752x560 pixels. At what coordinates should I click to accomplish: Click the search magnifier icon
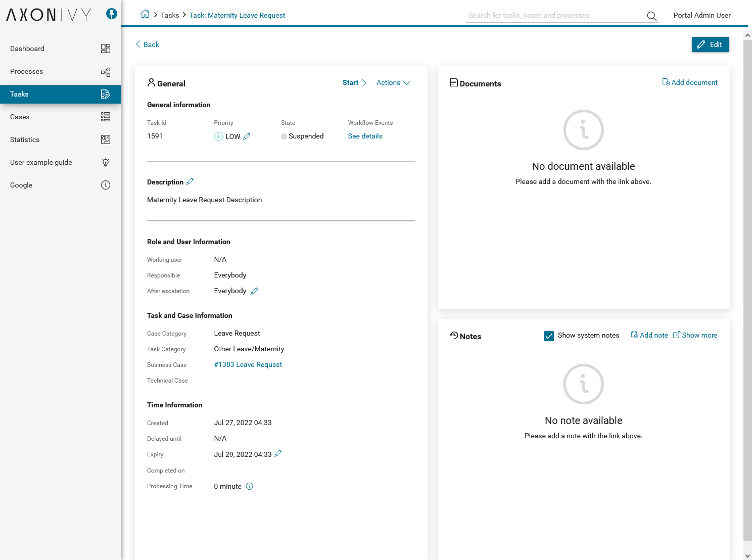651,16
